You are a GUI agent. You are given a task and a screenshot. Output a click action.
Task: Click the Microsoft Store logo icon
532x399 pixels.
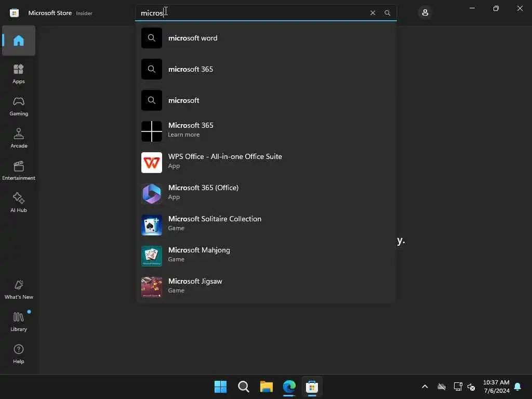pos(14,13)
